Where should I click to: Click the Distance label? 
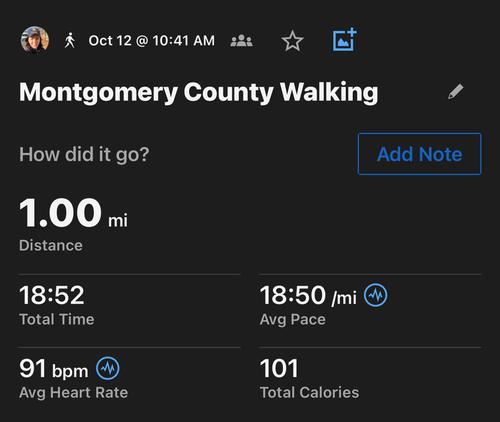(51, 246)
